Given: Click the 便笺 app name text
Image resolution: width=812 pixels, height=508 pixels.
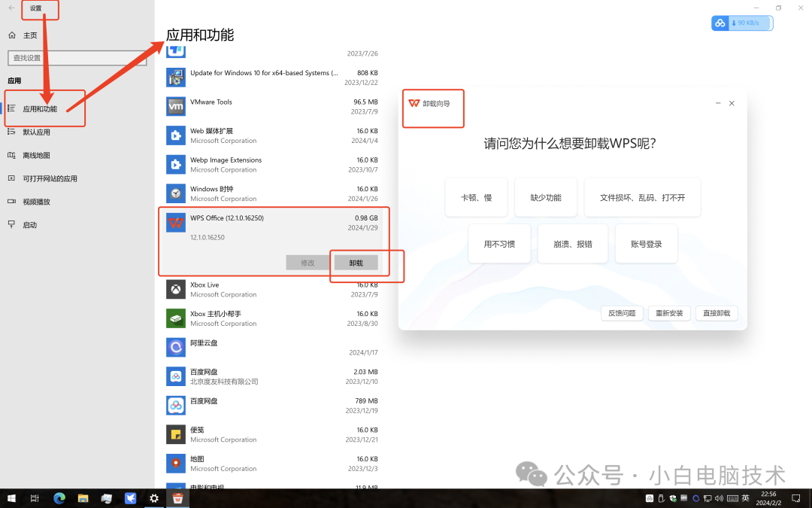Looking at the screenshot, I should [x=197, y=430].
